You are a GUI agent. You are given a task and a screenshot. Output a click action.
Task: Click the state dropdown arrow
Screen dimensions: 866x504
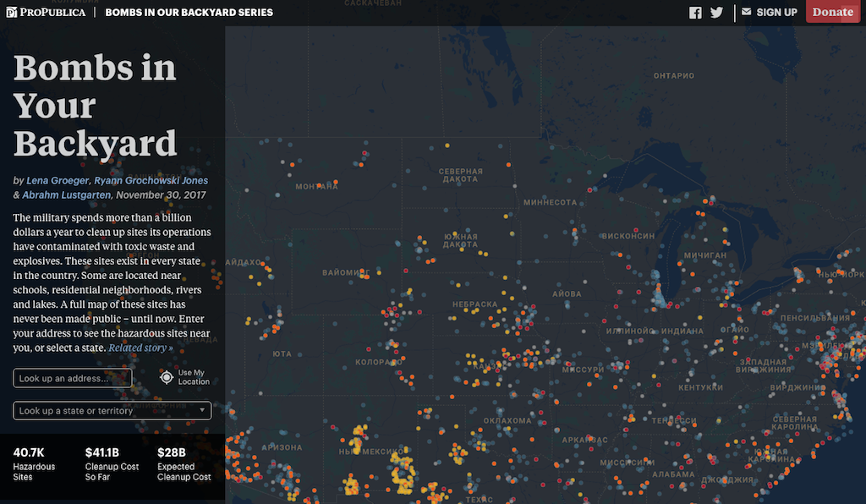point(202,411)
